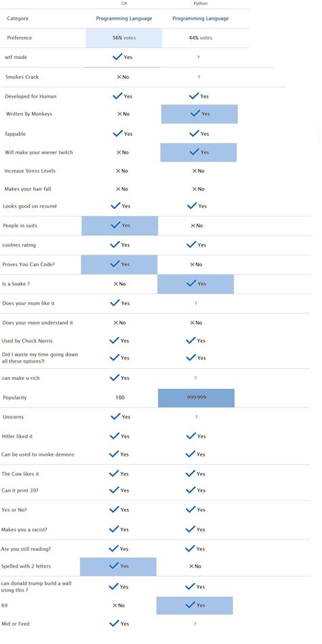Click the Python question mark for Unicorns
This screenshot has width=322, height=644.
point(196,417)
